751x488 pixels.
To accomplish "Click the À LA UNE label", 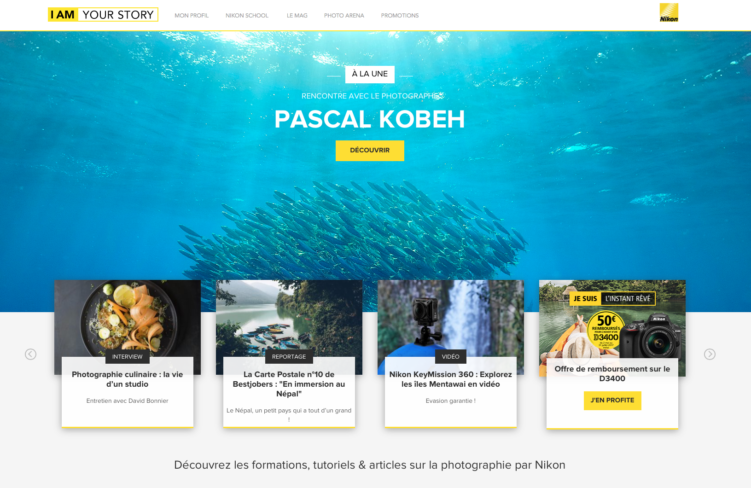I will (x=370, y=74).
